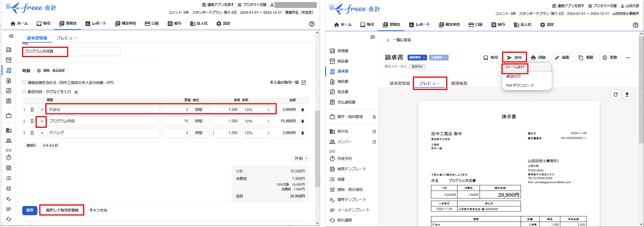Open 領収書 in the right sidebar

[339, 81]
